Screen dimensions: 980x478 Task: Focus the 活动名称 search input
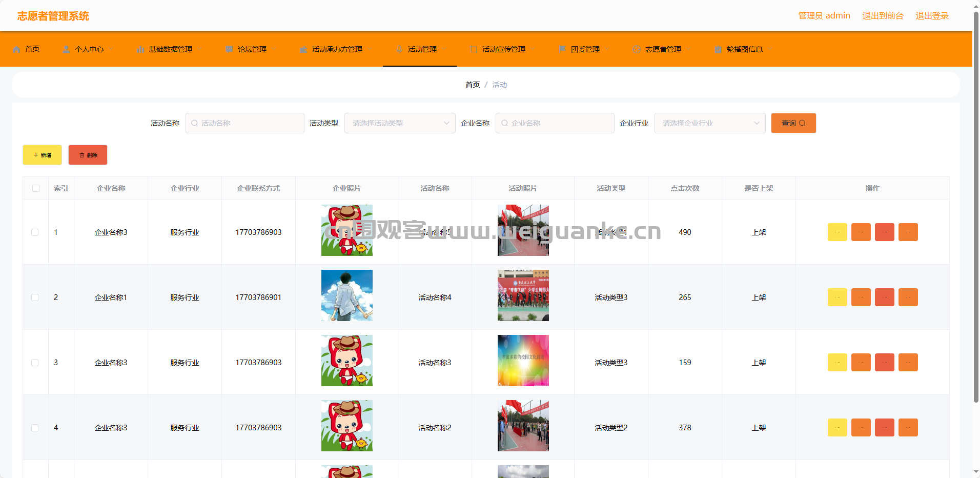tap(245, 123)
